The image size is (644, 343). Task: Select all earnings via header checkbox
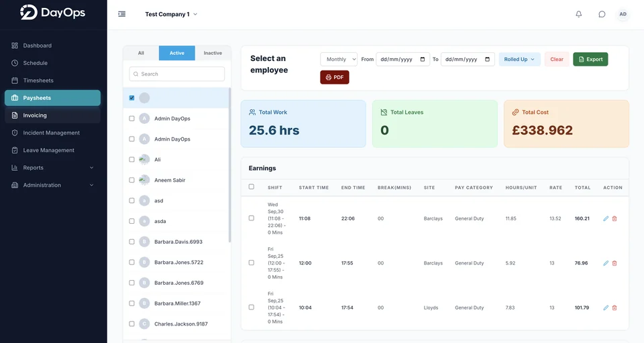click(x=252, y=187)
